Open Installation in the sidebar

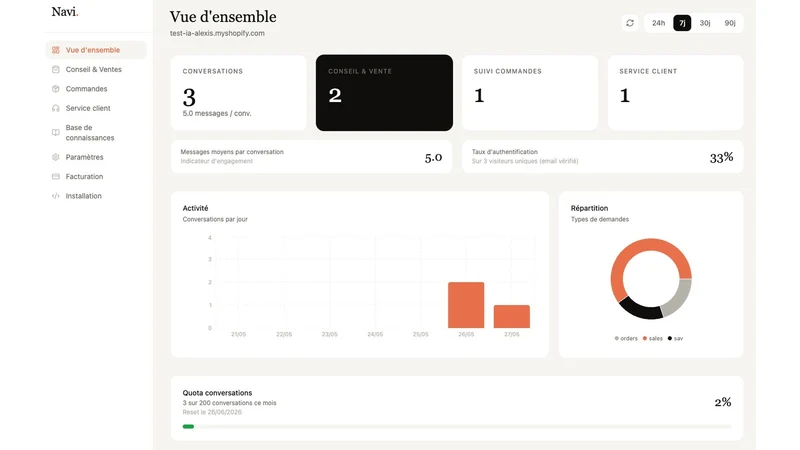96,196
